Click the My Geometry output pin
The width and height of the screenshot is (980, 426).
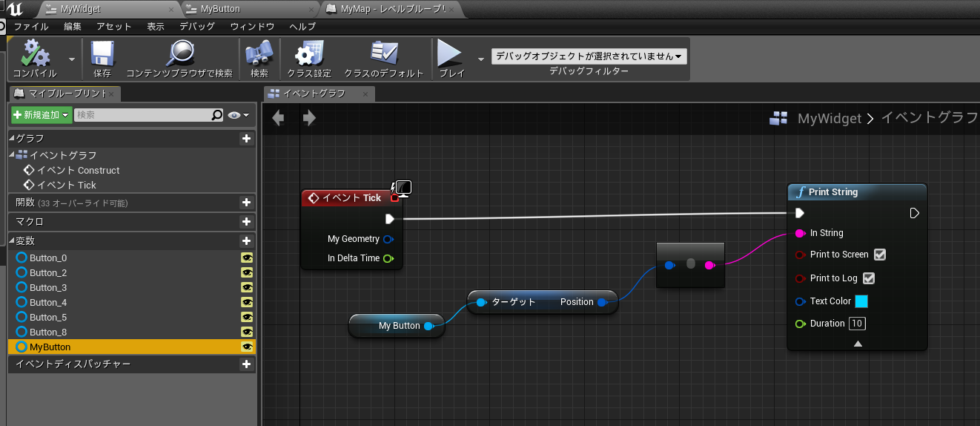coord(388,239)
